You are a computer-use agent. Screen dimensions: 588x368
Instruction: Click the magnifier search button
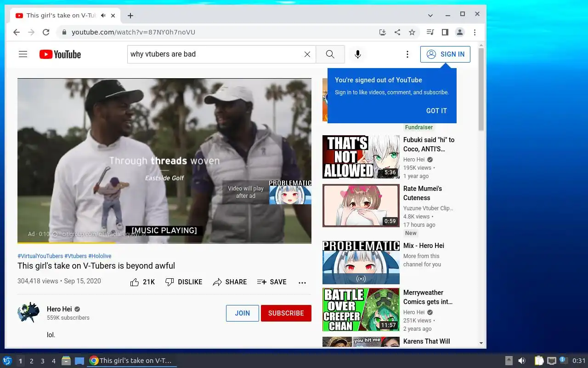(x=330, y=54)
